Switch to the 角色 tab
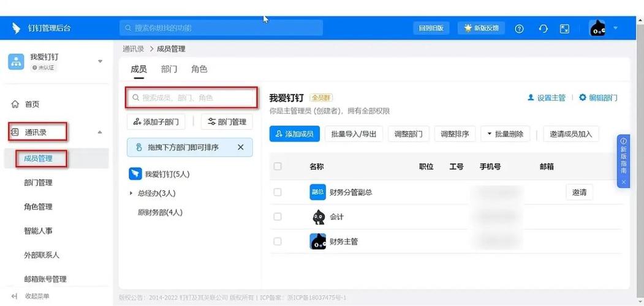644x306 pixels. pyautogui.click(x=199, y=69)
